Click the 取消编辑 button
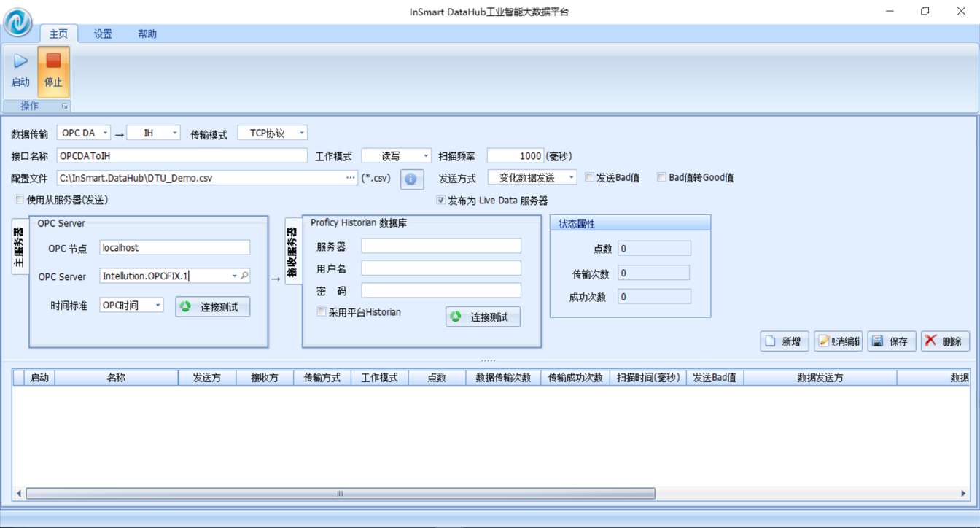The width and height of the screenshot is (980, 528). pos(839,341)
